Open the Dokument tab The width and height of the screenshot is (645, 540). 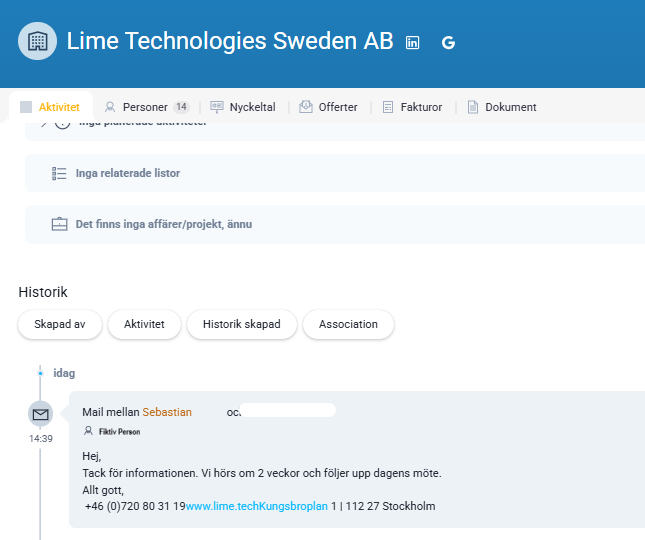[x=502, y=107]
